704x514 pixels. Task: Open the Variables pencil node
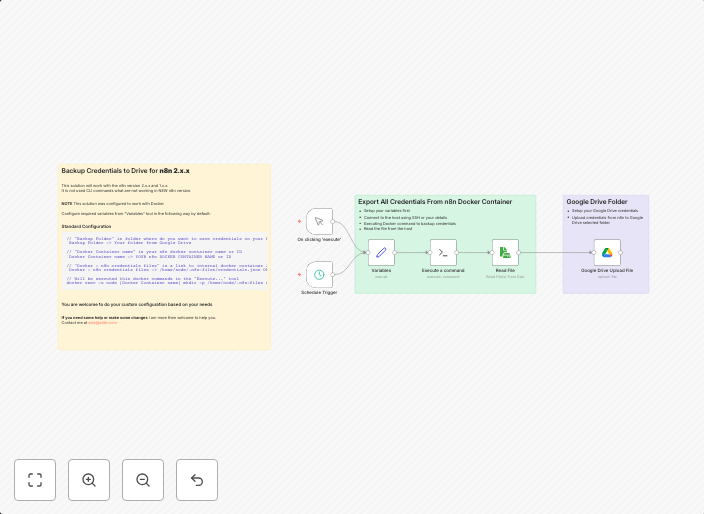pyautogui.click(x=381, y=252)
